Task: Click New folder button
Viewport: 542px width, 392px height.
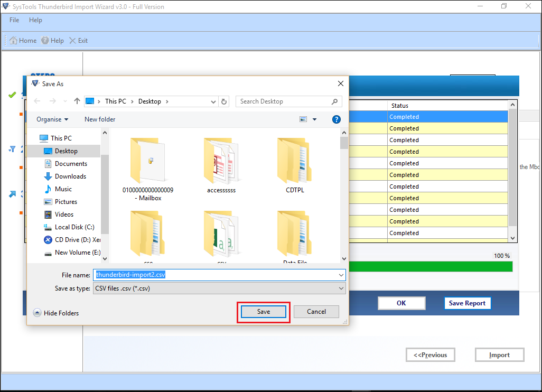Action: click(x=100, y=119)
